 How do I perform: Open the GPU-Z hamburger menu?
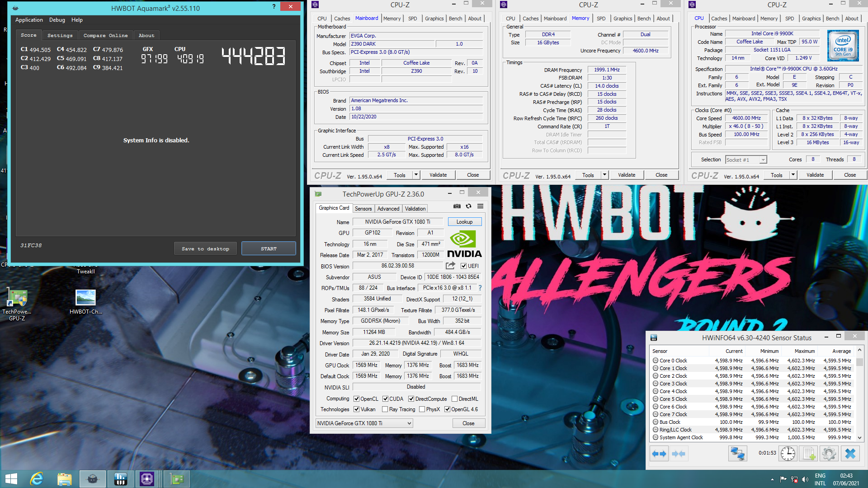coord(480,206)
